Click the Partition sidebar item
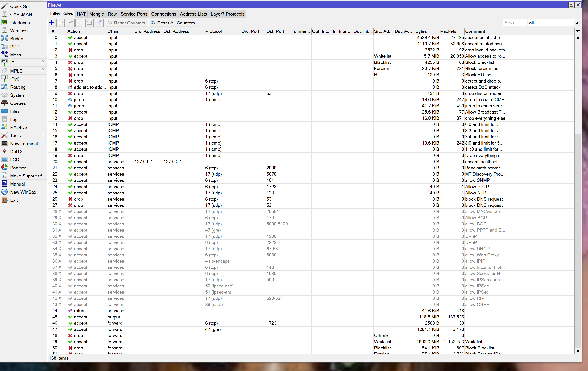Screen dimensions: 588x371 (x=18, y=168)
